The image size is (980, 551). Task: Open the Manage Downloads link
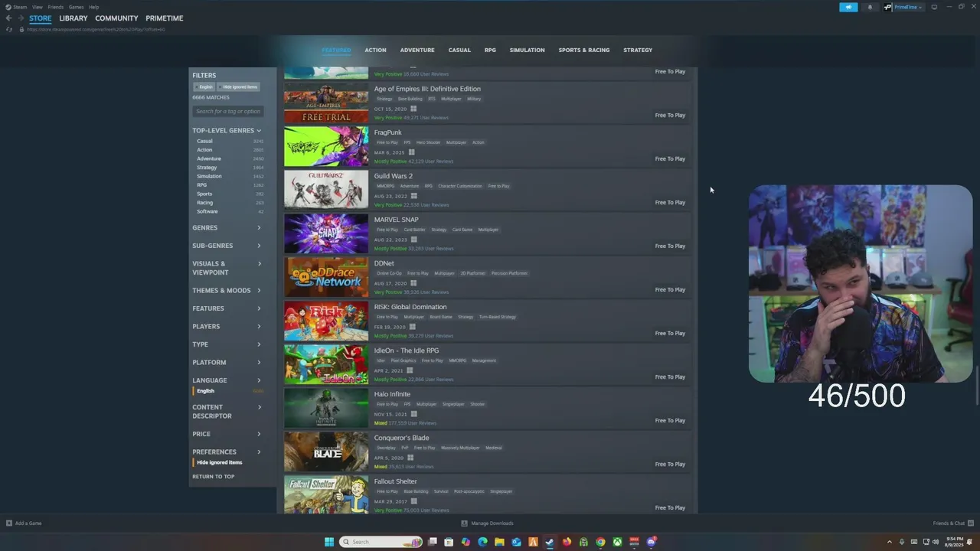pos(492,523)
